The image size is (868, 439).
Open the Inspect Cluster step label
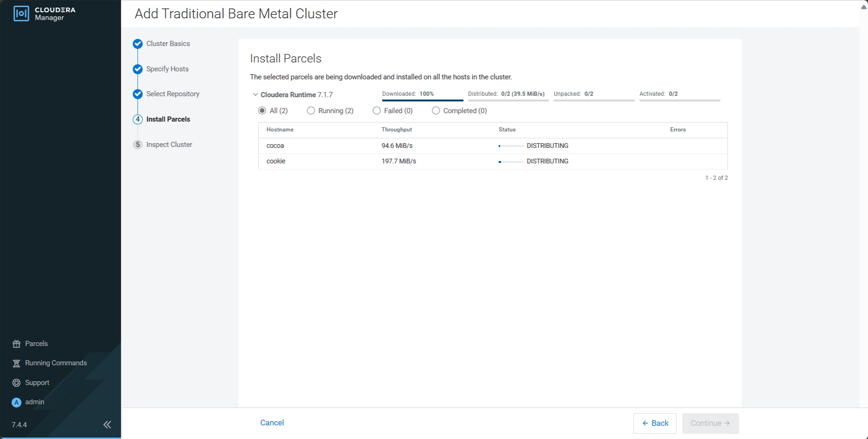point(169,145)
